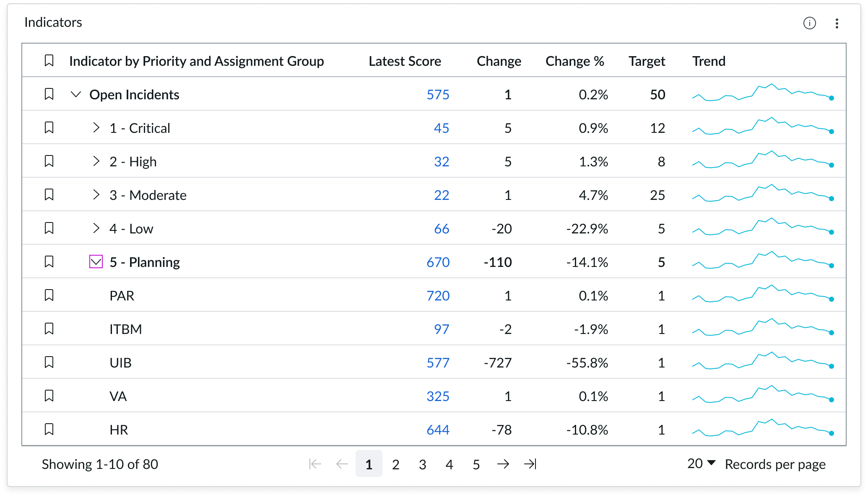868x497 pixels.
Task: Bookmark the PAR assignment group row
Action: 49,295
